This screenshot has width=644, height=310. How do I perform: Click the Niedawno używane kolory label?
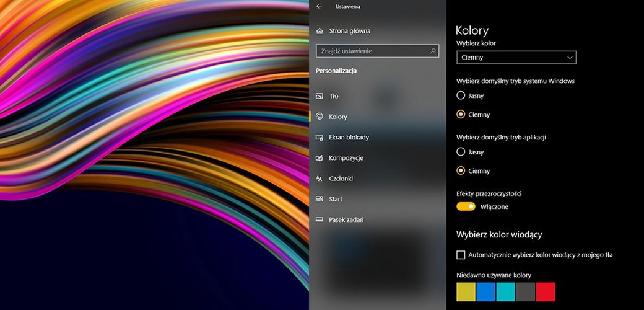[494, 275]
